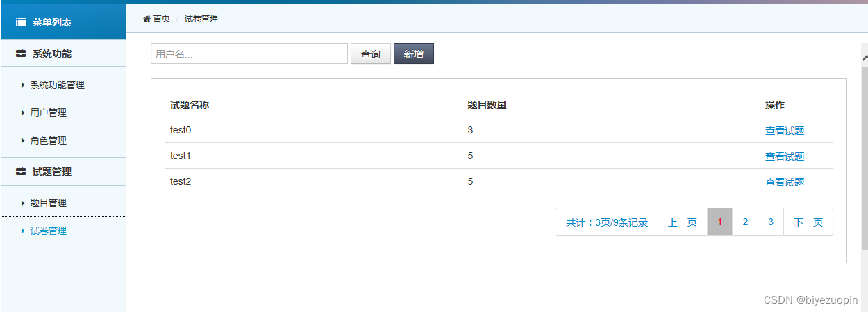868x312 pixels.
Task: Open 查看试题 for test0
Action: coord(785,130)
